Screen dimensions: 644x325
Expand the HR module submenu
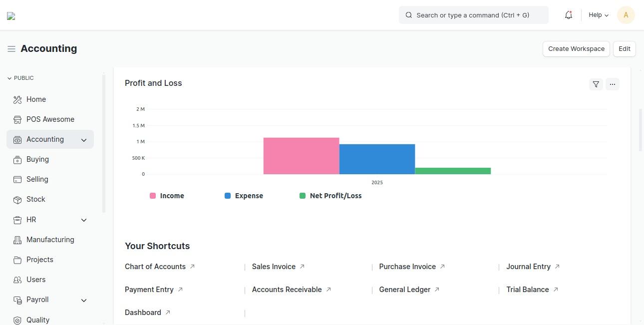pos(84,220)
